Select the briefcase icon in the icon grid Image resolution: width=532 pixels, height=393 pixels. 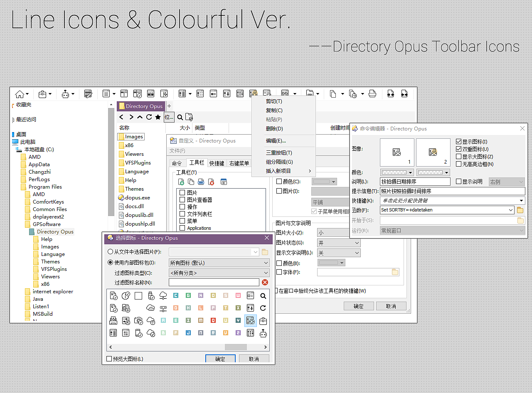pyautogui.click(x=263, y=321)
